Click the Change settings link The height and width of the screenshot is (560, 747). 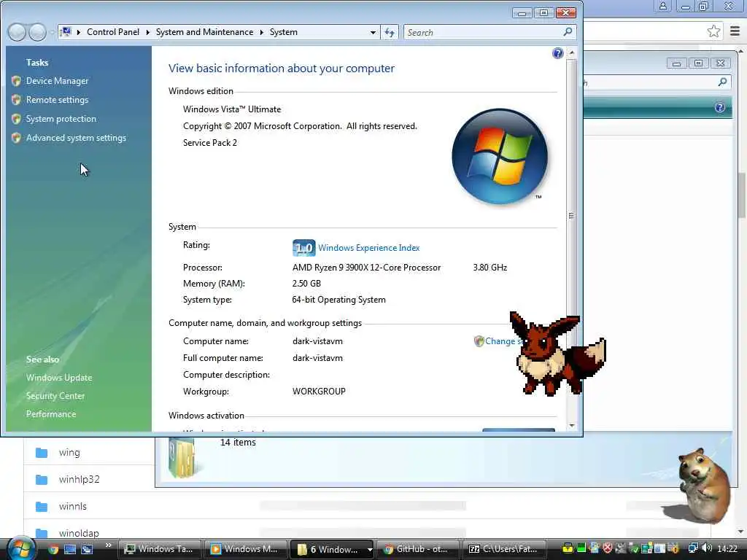tap(504, 341)
